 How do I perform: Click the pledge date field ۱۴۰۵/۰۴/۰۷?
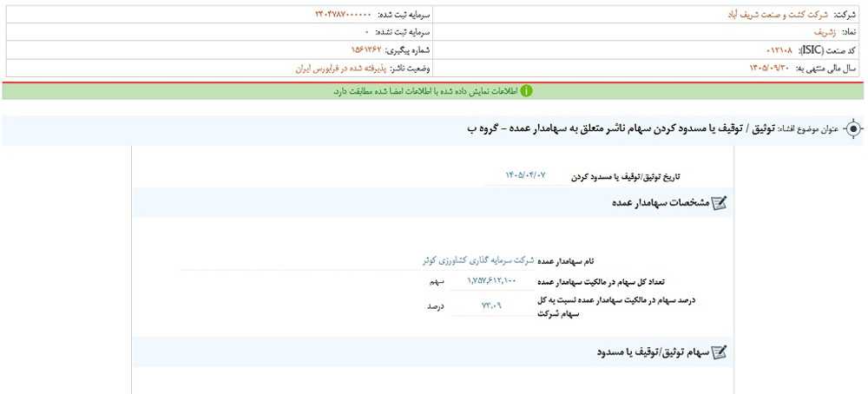525,174
